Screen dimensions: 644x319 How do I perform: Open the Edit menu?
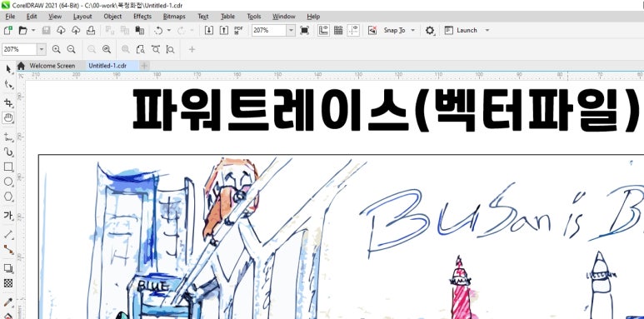(32, 17)
